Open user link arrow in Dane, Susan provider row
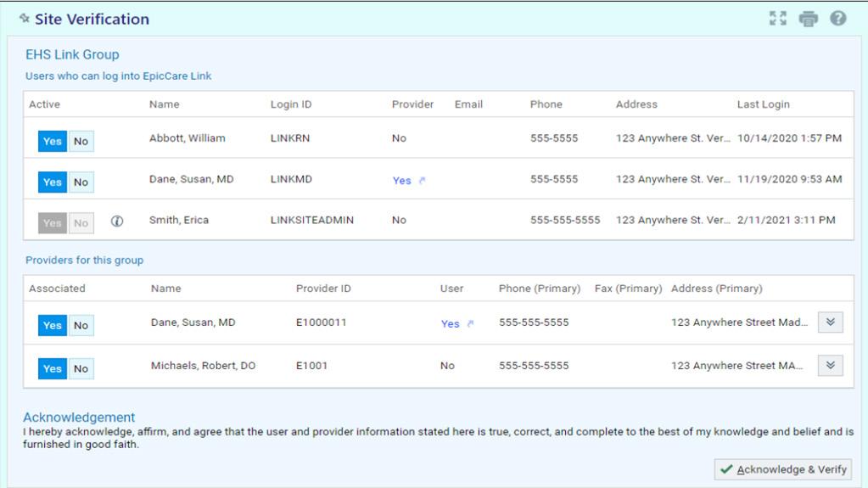 tap(471, 323)
